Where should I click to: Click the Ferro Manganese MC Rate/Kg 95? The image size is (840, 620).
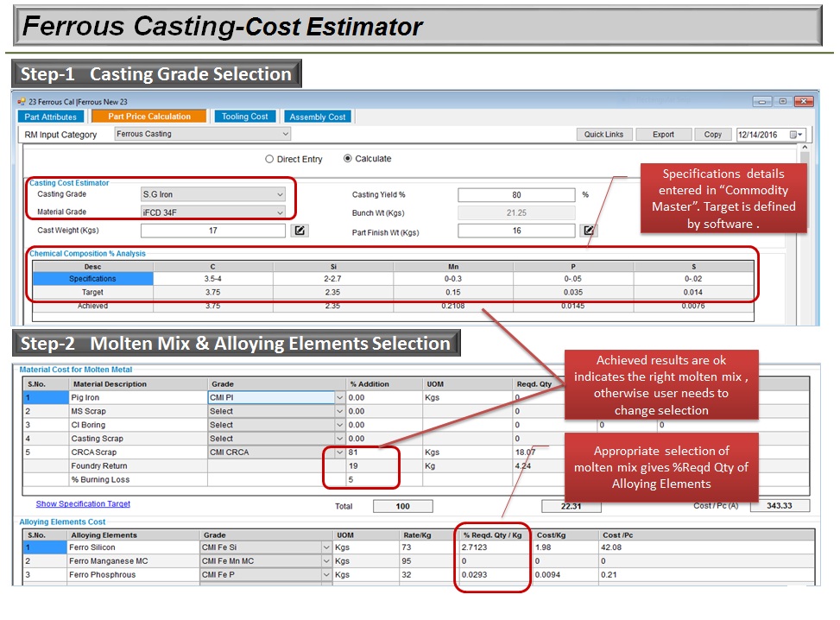(x=429, y=561)
